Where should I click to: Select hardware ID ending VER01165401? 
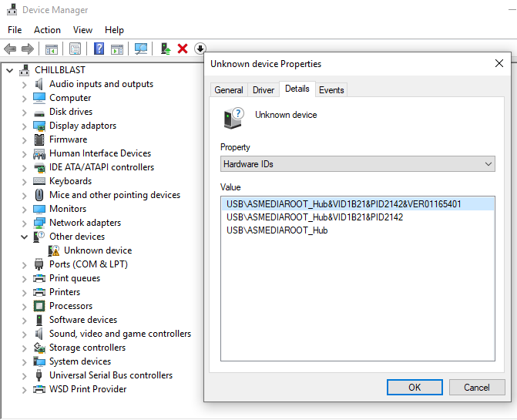358,204
